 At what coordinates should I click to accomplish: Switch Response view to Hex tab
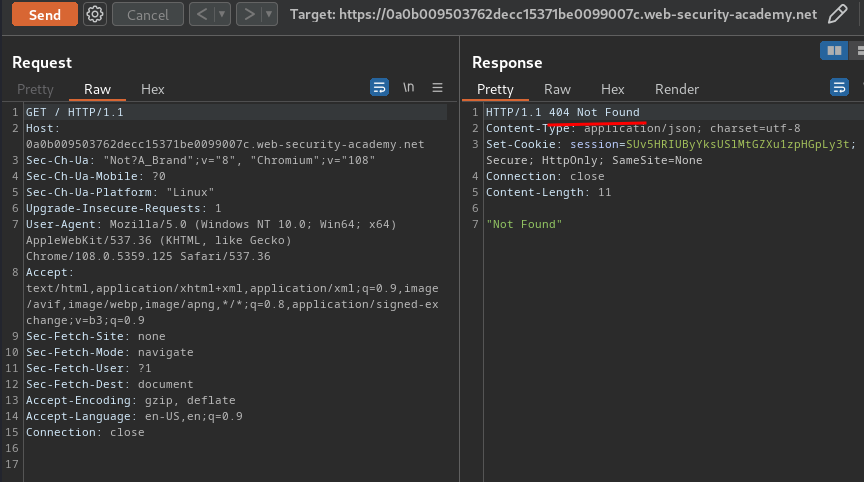pyautogui.click(x=612, y=89)
